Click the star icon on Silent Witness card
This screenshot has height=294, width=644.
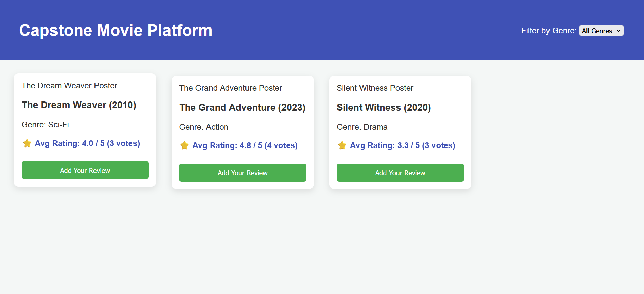tap(342, 146)
